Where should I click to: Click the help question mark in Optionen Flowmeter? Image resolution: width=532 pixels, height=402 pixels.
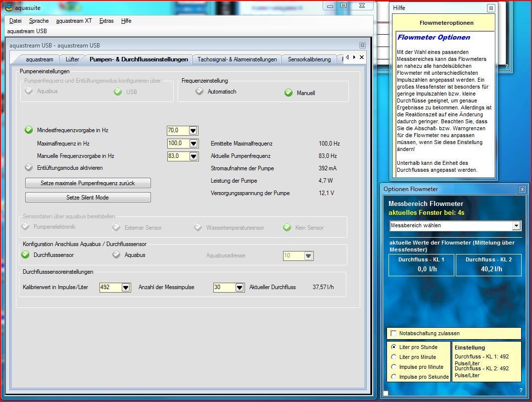pyautogui.click(x=521, y=390)
